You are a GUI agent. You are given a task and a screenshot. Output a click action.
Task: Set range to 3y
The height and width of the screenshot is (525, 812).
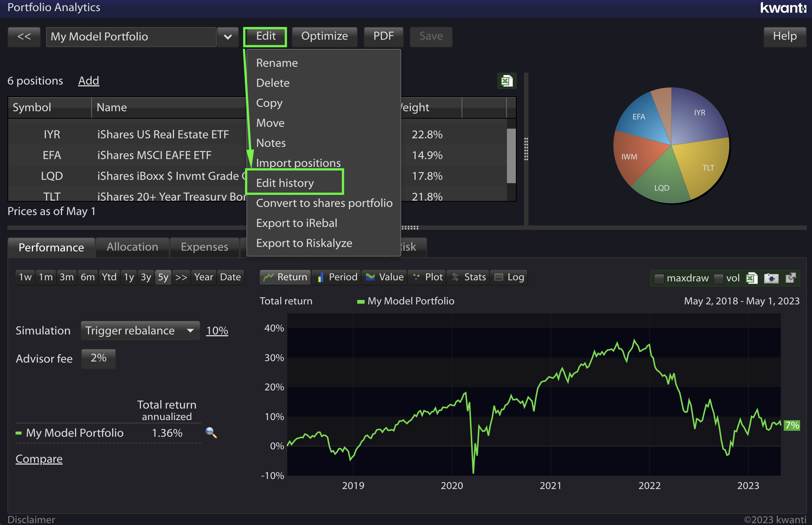pos(146,277)
